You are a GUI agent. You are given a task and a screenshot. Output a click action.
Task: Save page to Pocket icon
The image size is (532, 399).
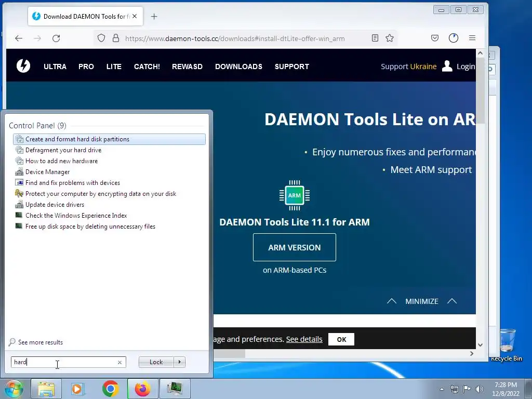click(435, 38)
